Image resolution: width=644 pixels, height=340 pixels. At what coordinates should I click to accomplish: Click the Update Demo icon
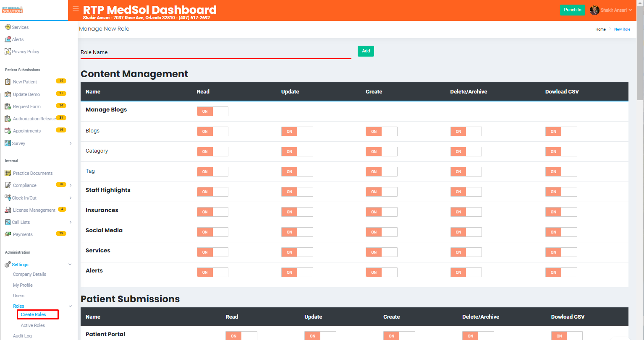click(x=8, y=94)
